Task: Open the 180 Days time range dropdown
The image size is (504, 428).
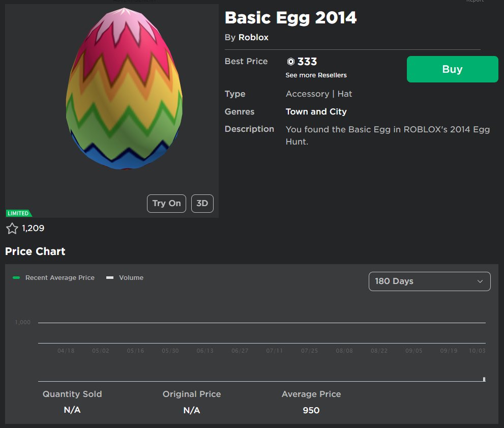Action: coord(429,281)
